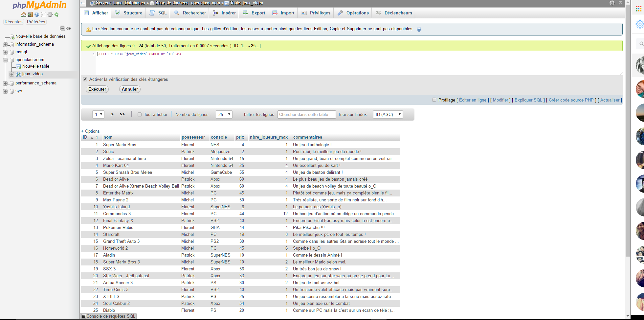
Task: Open the Trier sur l'index dropdown
Action: coord(388,114)
